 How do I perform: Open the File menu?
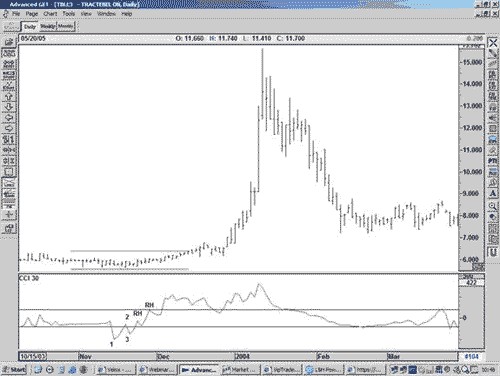pyautogui.click(x=16, y=14)
